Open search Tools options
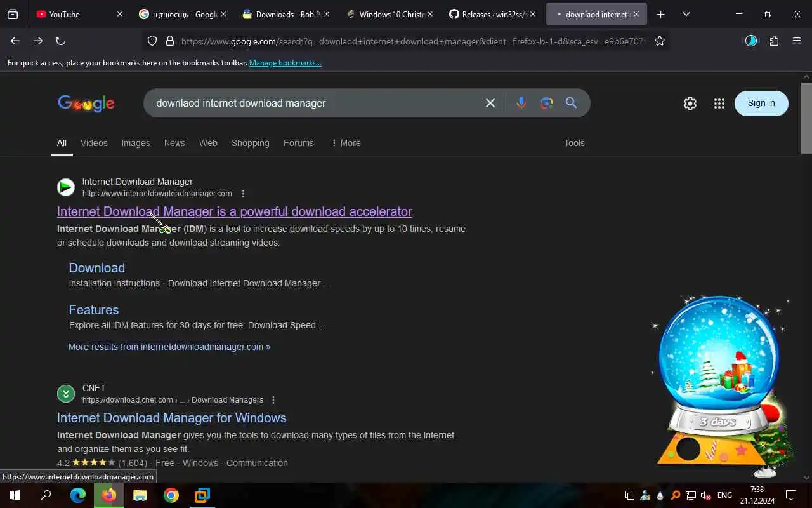 (x=574, y=143)
